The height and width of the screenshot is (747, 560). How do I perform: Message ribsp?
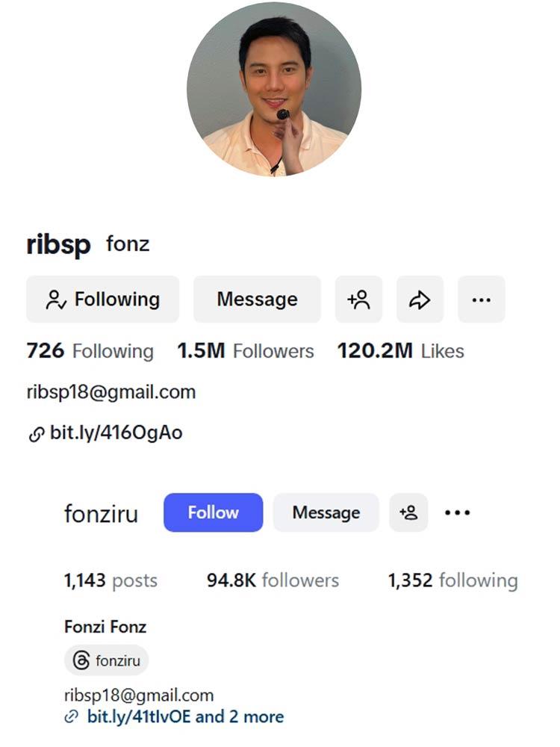click(x=257, y=299)
